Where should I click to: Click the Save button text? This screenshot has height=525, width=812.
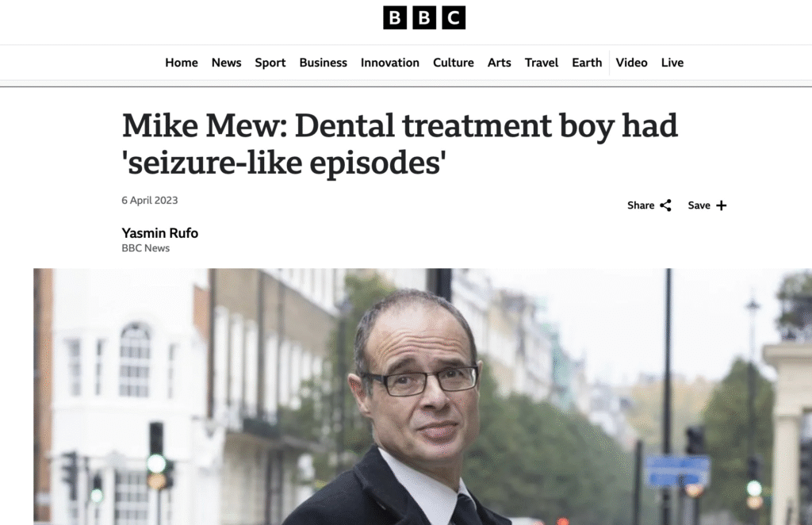point(699,205)
